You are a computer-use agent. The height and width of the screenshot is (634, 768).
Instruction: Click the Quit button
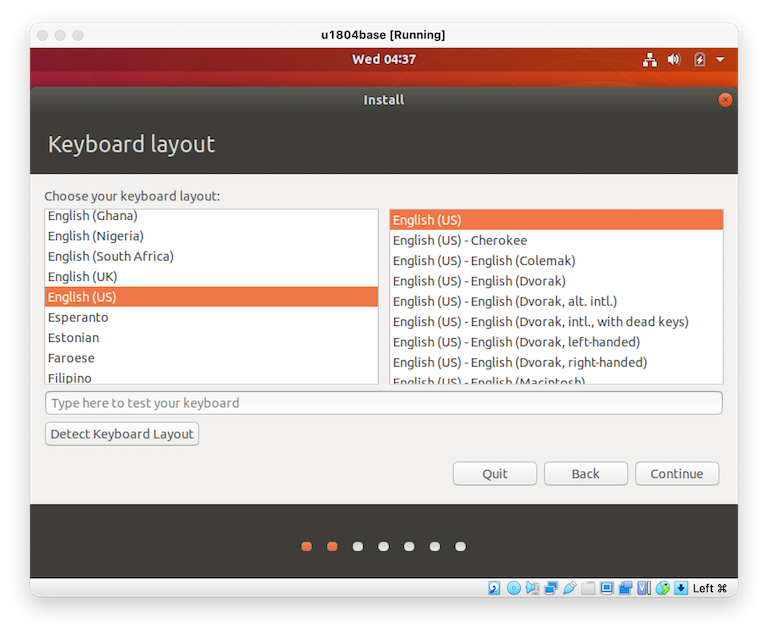click(495, 473)
